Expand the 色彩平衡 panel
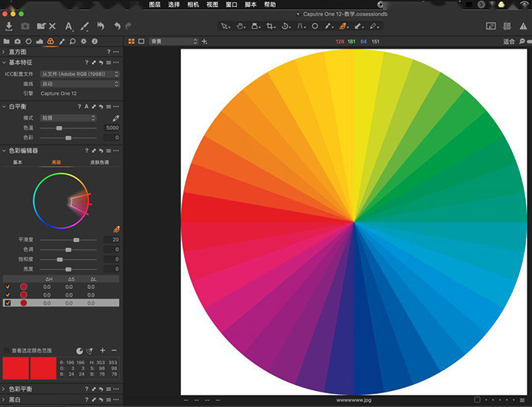532x407 pixels. pyautogui.click(x=4, y=389)
